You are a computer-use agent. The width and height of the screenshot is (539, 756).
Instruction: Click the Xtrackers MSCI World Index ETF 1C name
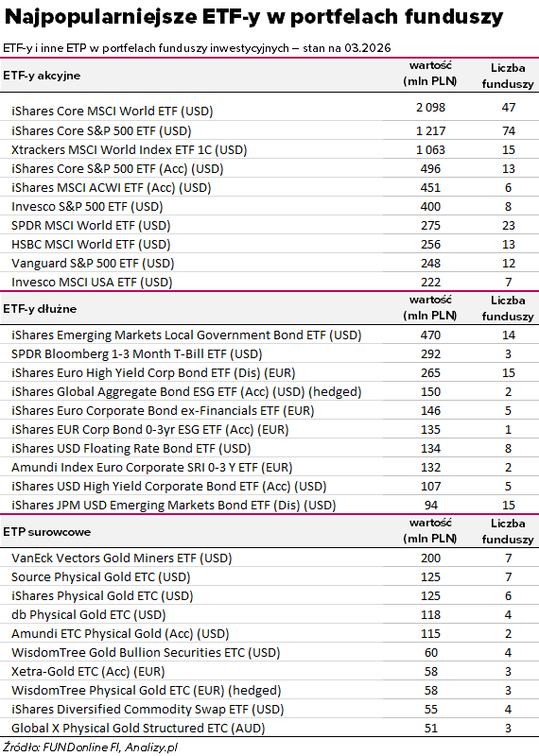[129, 150]
